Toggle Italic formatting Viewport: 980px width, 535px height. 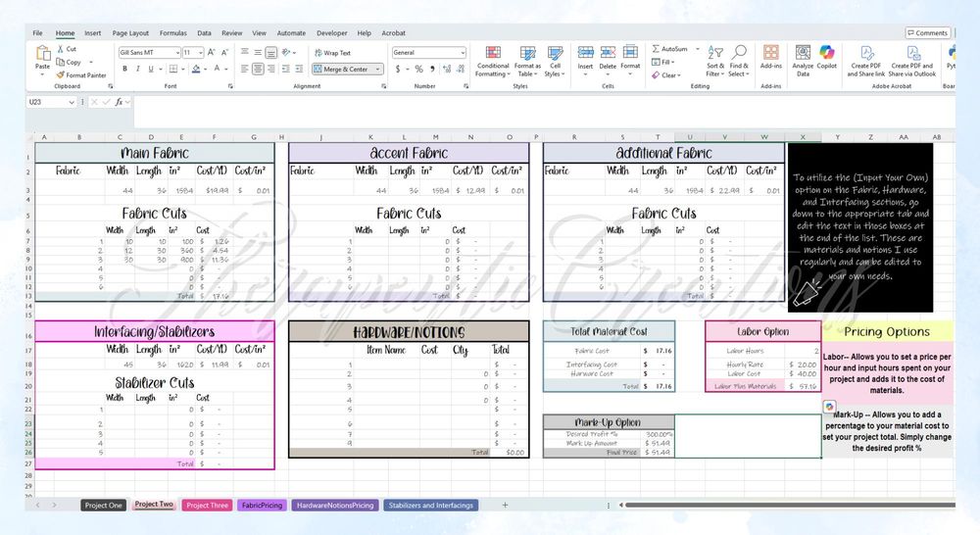coord(137,69)
